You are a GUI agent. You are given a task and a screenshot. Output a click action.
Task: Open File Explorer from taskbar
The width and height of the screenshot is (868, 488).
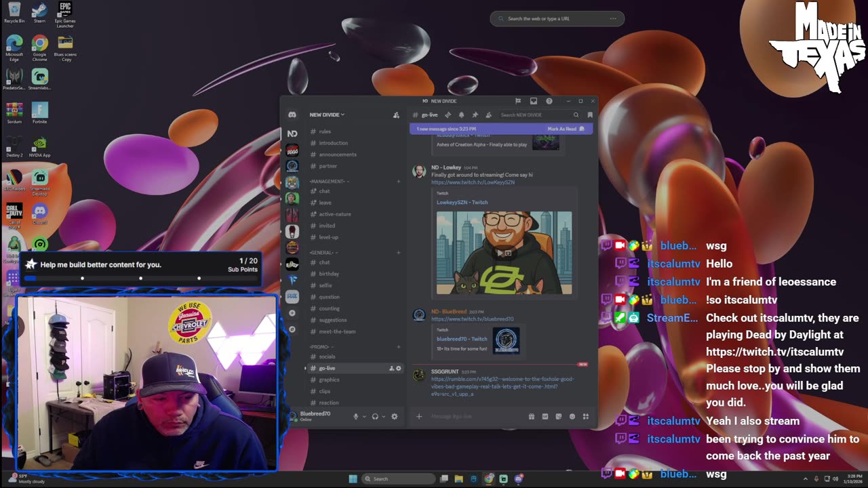(x=458, y=479)
